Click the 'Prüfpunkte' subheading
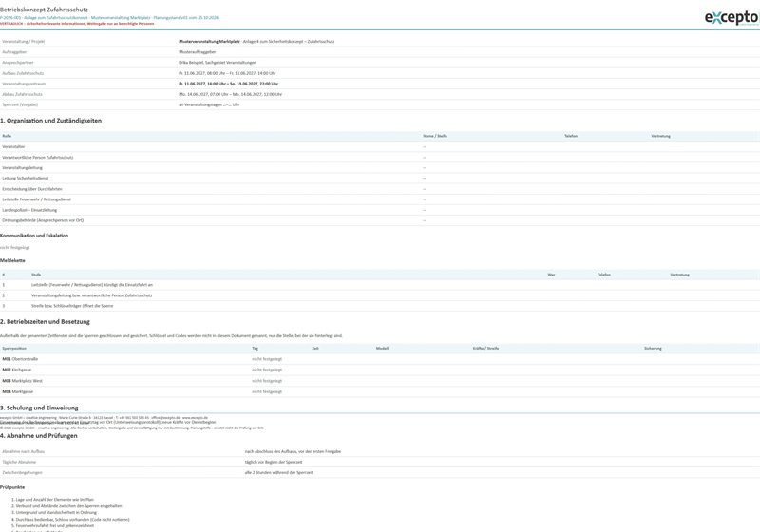The image size is (760, 532). [12, 487]
